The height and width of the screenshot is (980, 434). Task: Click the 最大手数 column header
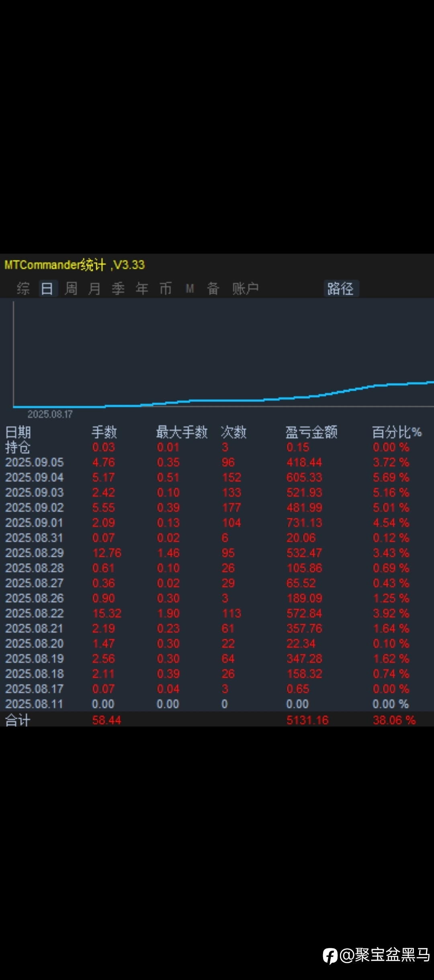pyautogui.click(x=182, y=432)
